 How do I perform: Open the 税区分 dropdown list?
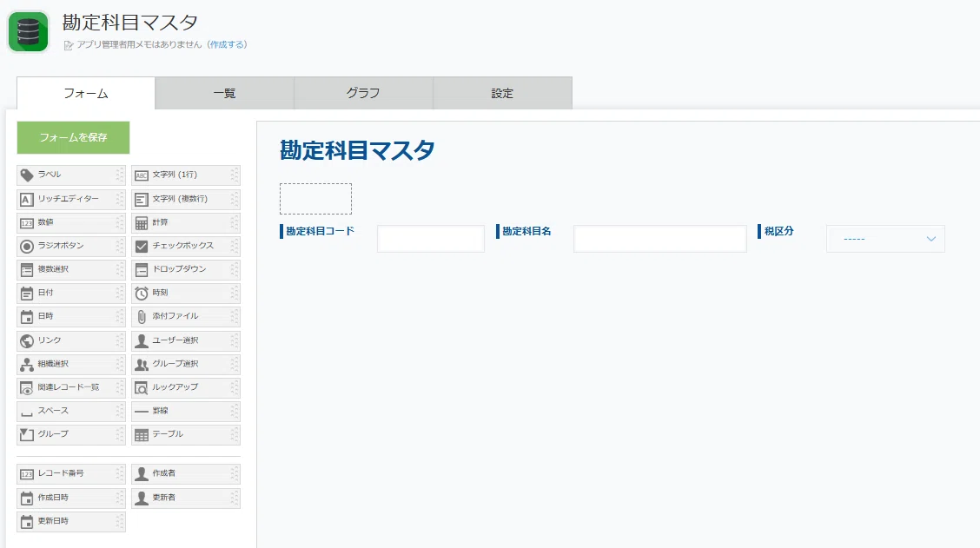click(885, 239)
